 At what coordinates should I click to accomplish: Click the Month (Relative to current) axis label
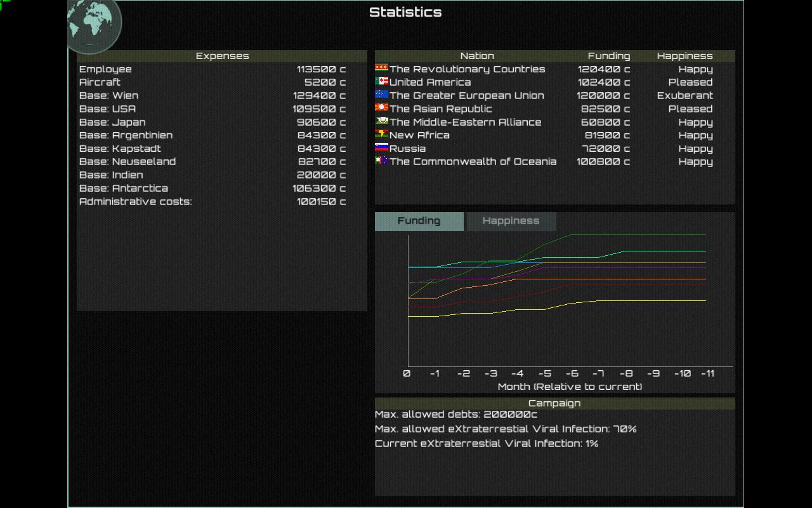[570, 387]
